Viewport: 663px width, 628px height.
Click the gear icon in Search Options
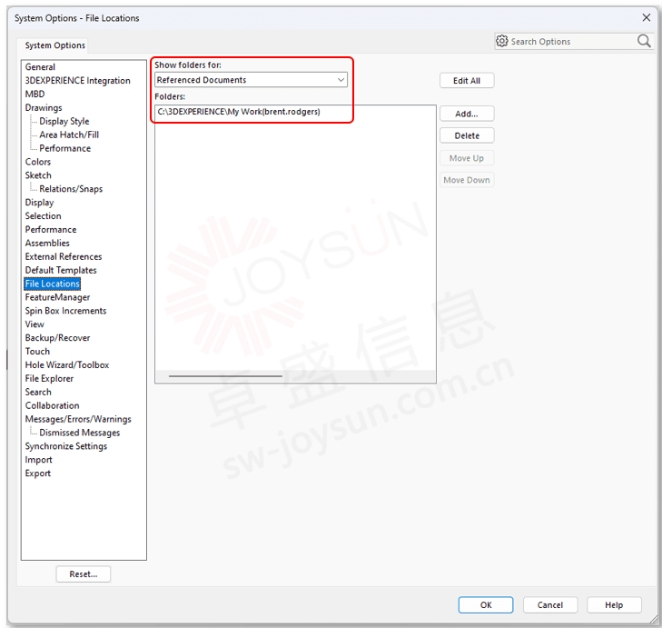(x=502, y=41)
